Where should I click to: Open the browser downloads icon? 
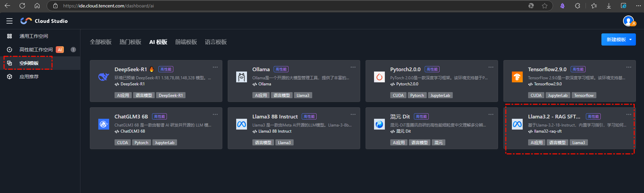[609, 6]
